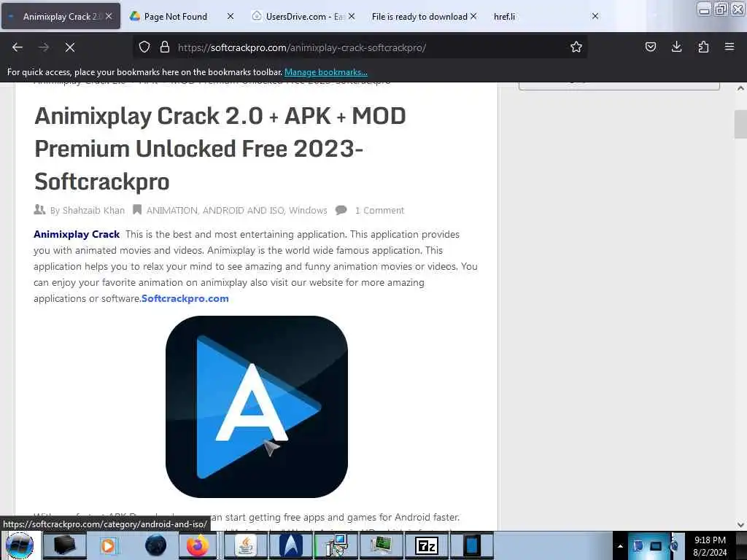Open ANDROID AND ISO category link

pyautogui.click(x=244, y=211)
